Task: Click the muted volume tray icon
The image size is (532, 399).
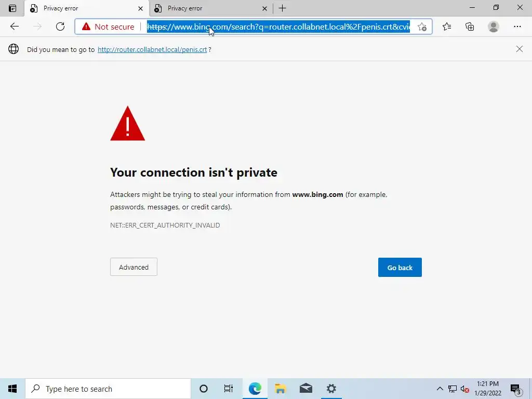Action: (x=465, y=389)
